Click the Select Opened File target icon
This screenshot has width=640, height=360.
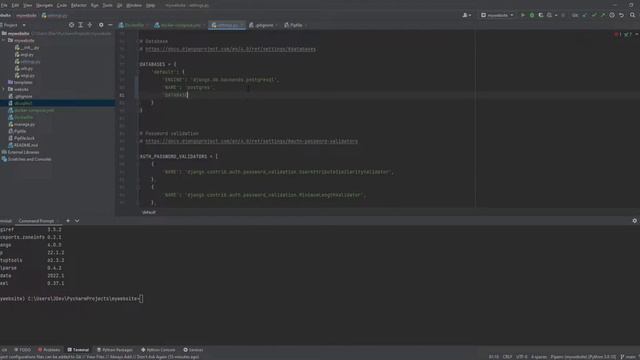[71, 25]
